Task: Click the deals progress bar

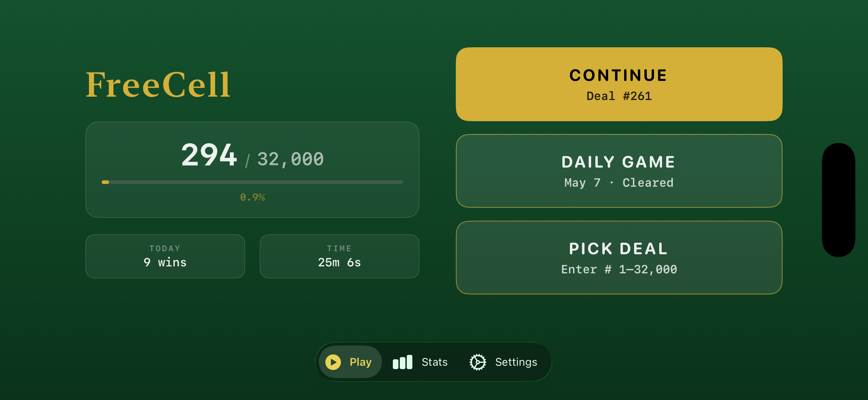Action: point(252,182)
